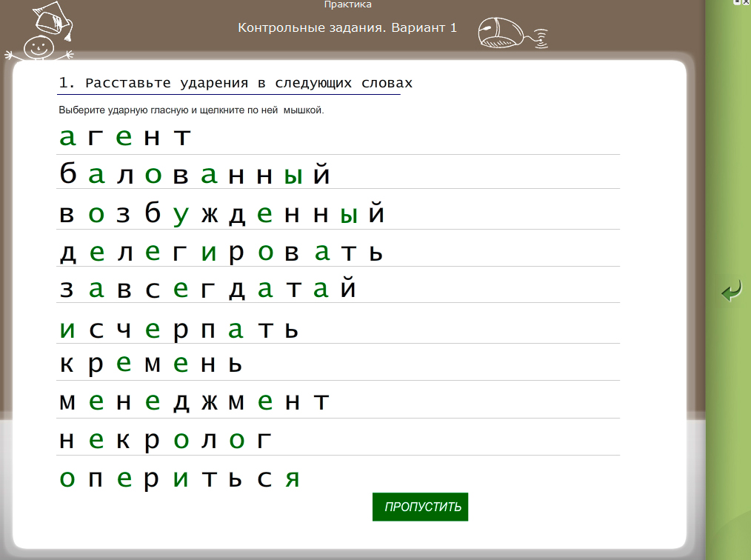Select the first letter 'и' in исчерпать
The width and height of the screenshot is (751, 560).
point(67,330)
